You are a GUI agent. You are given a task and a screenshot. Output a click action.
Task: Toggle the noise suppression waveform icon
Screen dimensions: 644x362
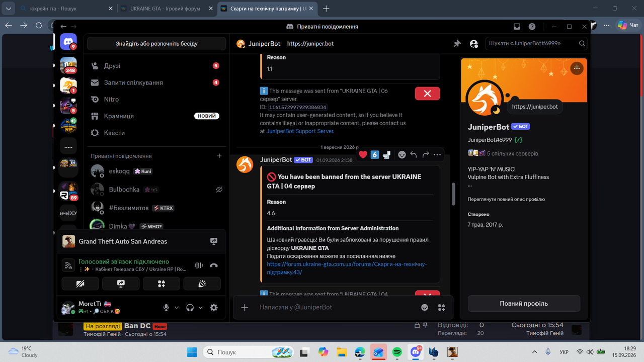(199, 265)
